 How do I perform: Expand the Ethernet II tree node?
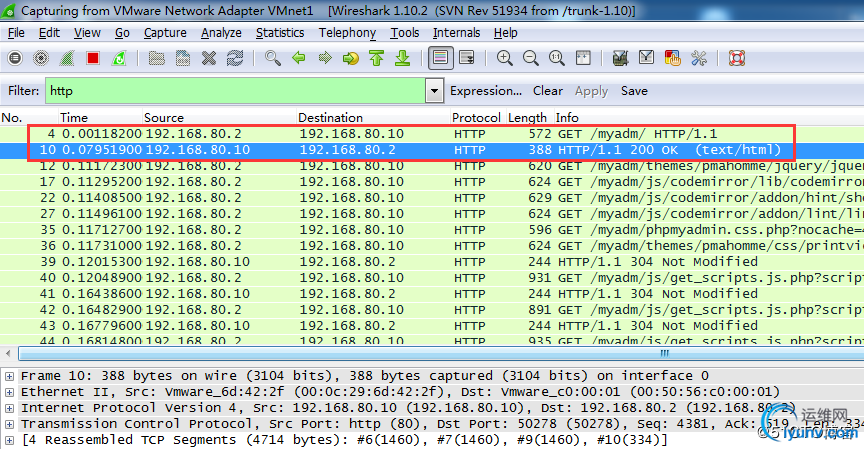coord(9,392)
